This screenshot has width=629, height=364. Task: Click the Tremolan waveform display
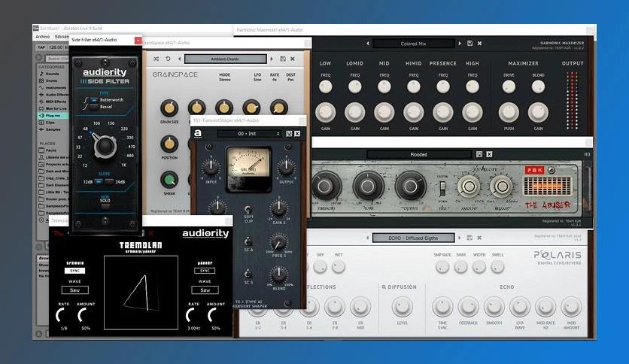click(x=141, y=291)
